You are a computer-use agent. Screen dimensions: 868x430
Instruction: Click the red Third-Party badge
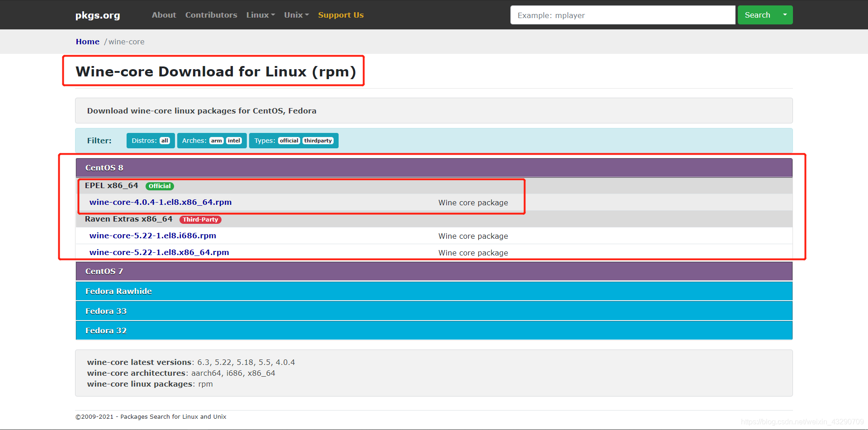pos(200,219)
